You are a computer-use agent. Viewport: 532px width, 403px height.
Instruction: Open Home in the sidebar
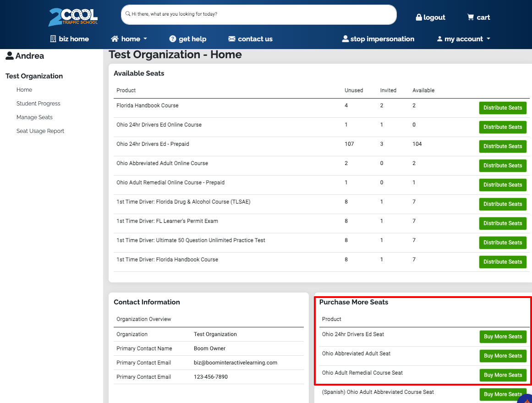point(24,89)
